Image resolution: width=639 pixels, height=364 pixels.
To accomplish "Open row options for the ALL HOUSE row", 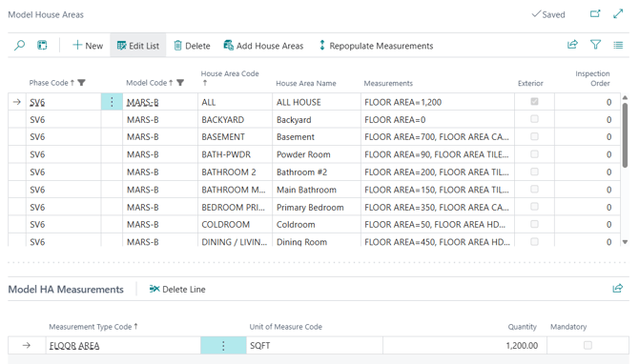I will point(112,102).
